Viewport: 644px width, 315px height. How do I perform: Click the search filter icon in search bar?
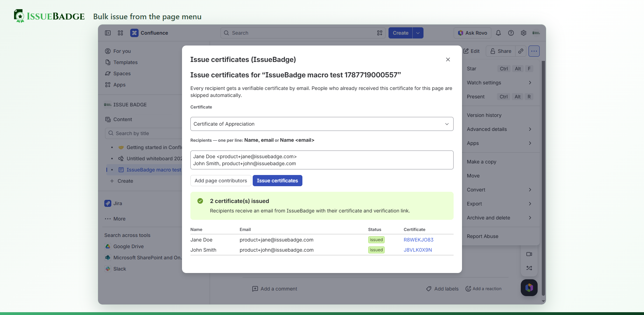380,33
